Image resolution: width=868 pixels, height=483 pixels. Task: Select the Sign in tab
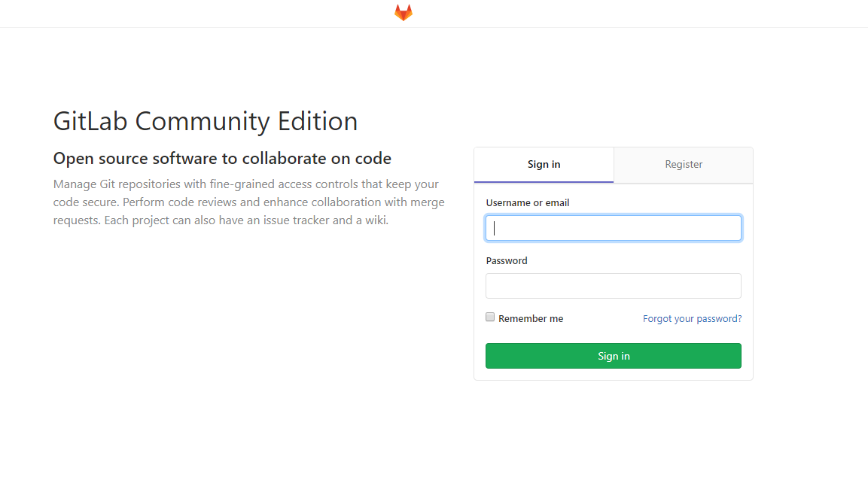pos(544,165)
